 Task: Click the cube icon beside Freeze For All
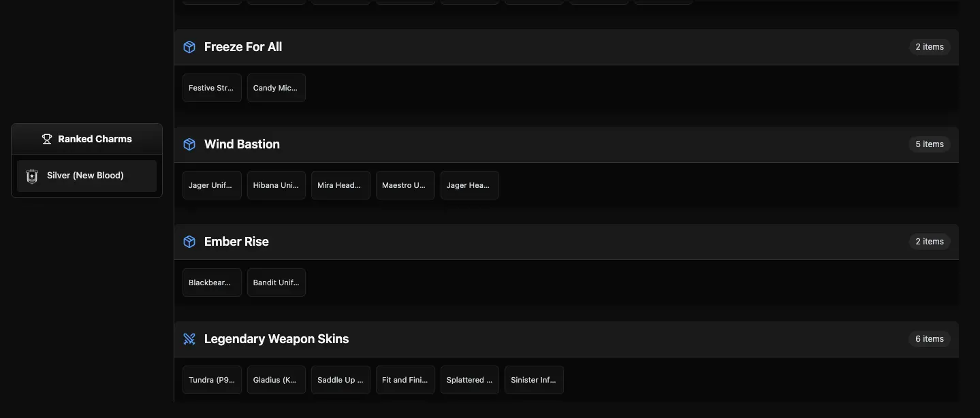pos(189,47)
